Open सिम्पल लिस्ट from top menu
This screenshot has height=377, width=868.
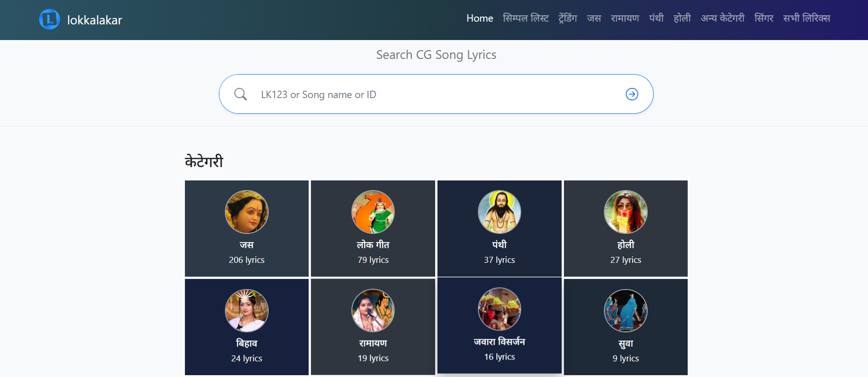tap(525, 18)
